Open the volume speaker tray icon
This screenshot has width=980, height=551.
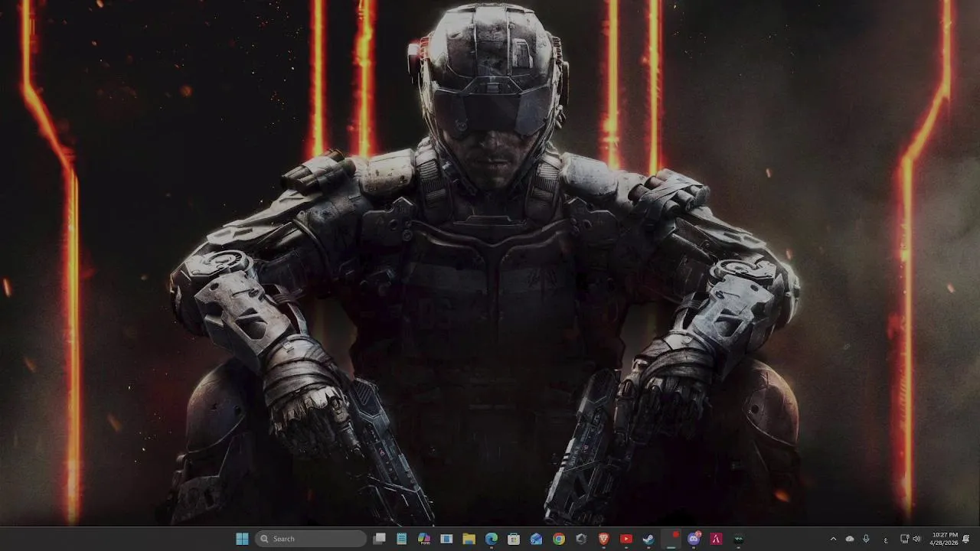pyautogui.click(x=916, y=539)
